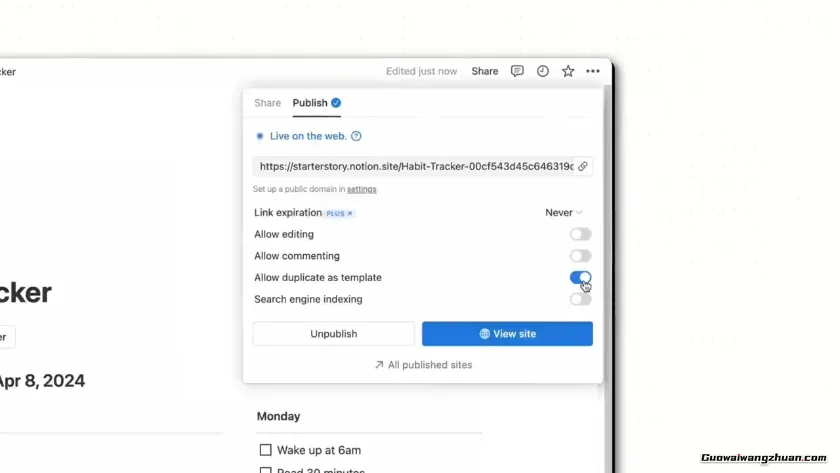This screenshot has width=840, height=473.
Task: Open the settings link for public domain
Action: (x=362, y=189)
